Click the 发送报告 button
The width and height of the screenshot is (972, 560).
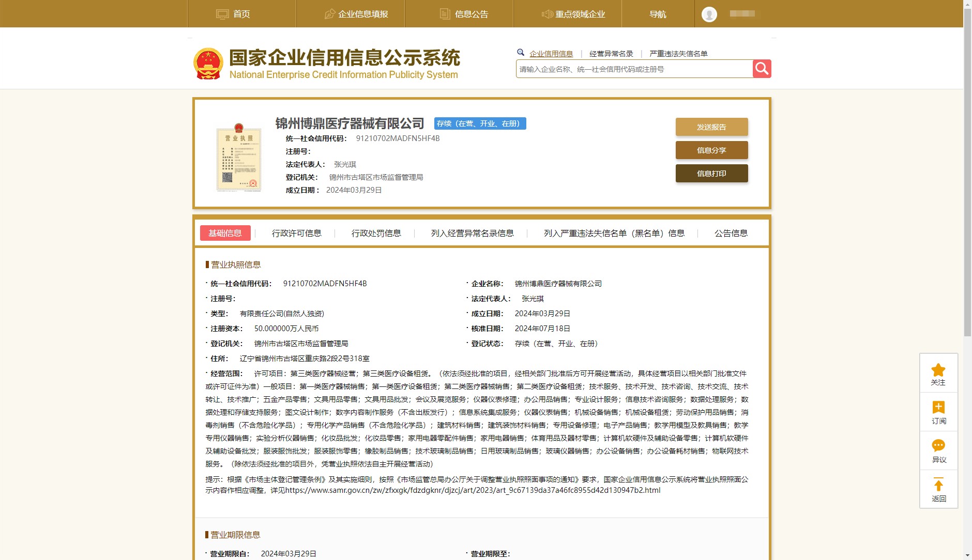pyautogui.click(x=712, y=127)
